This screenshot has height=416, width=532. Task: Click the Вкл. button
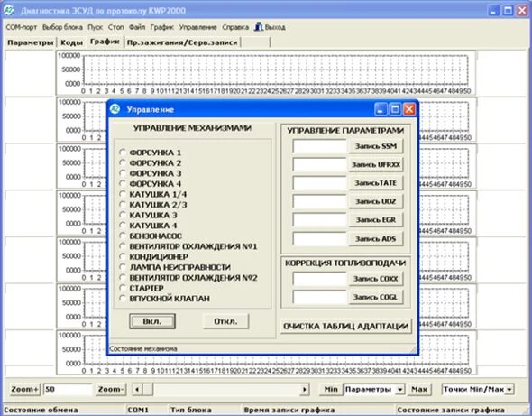(x=152, y=321)
